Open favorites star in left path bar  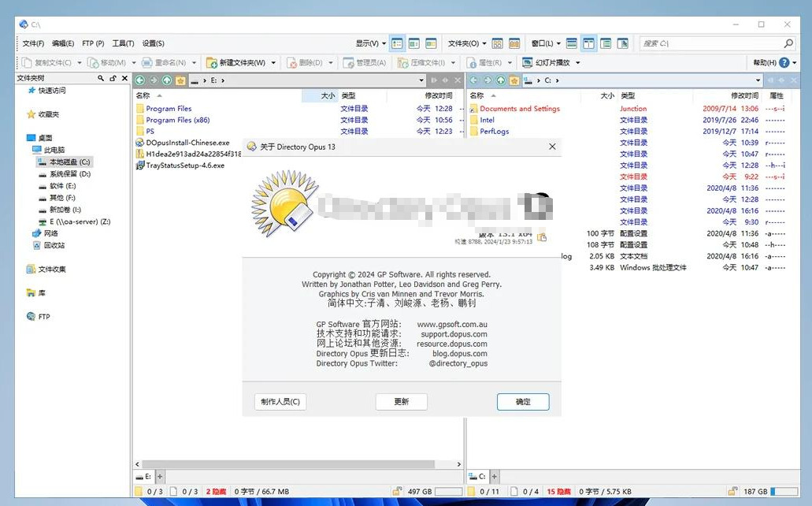click(x=180, y=80)
